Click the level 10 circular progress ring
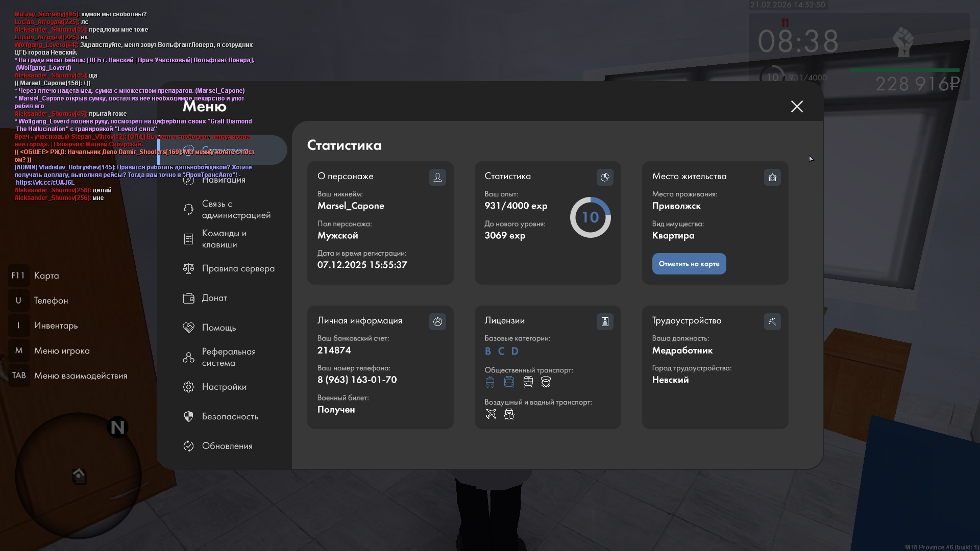The image size is (980, 551). [x=590, y=217]
